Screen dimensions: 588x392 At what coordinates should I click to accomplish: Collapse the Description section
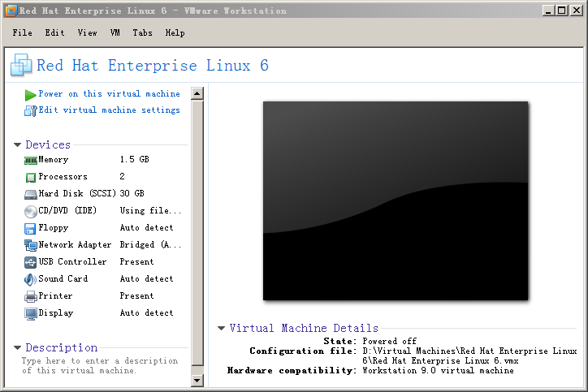pos(17,348)
